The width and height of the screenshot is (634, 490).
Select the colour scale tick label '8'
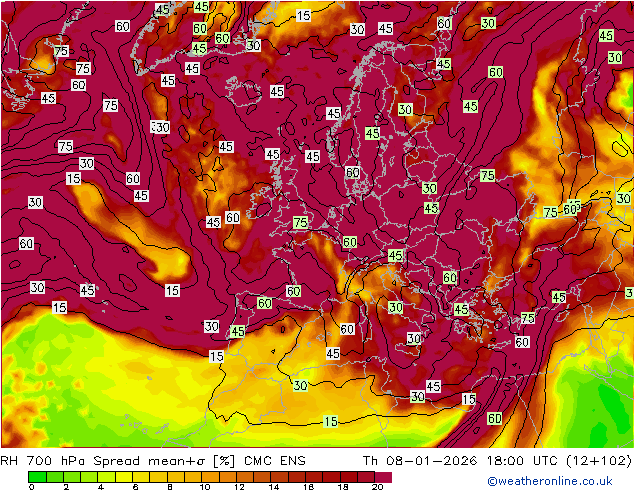[x=170, y=487]
